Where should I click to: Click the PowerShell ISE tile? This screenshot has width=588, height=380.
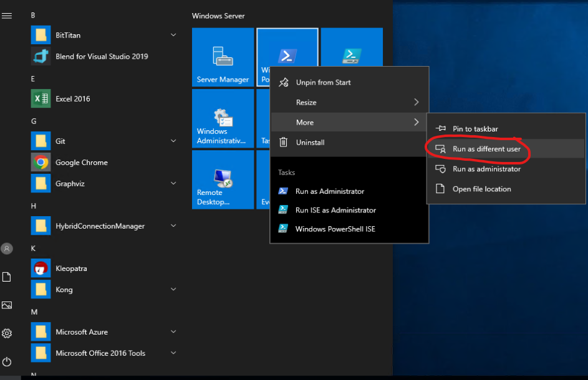pos(352,47)
